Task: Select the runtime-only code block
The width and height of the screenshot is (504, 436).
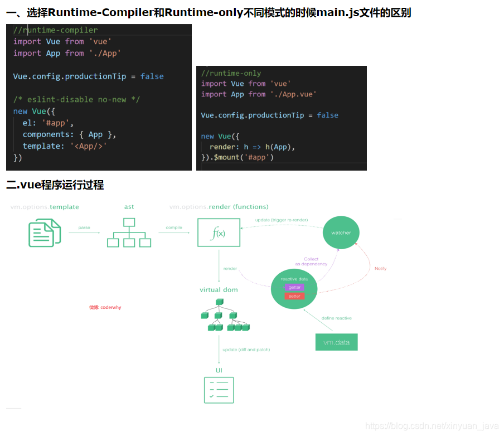Action: pos(282,117)
